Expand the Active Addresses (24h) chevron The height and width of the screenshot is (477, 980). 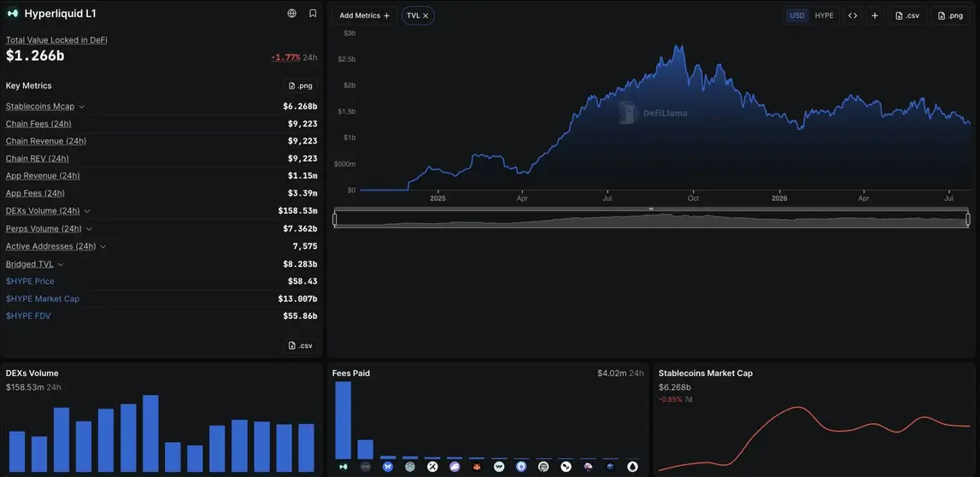[103, 247]
